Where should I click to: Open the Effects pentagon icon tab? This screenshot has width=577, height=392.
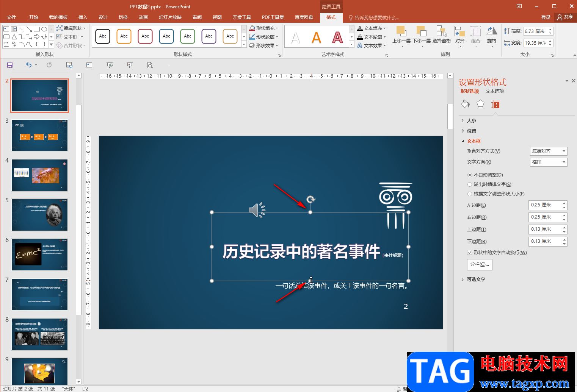click(x=480, y=104)
